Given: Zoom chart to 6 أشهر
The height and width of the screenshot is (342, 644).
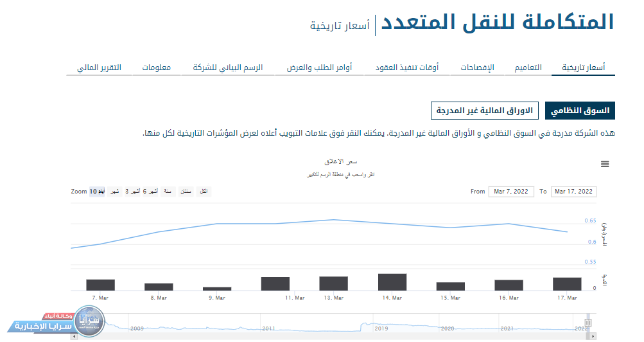Looking at the screenshot, I should tap(151, 192).
